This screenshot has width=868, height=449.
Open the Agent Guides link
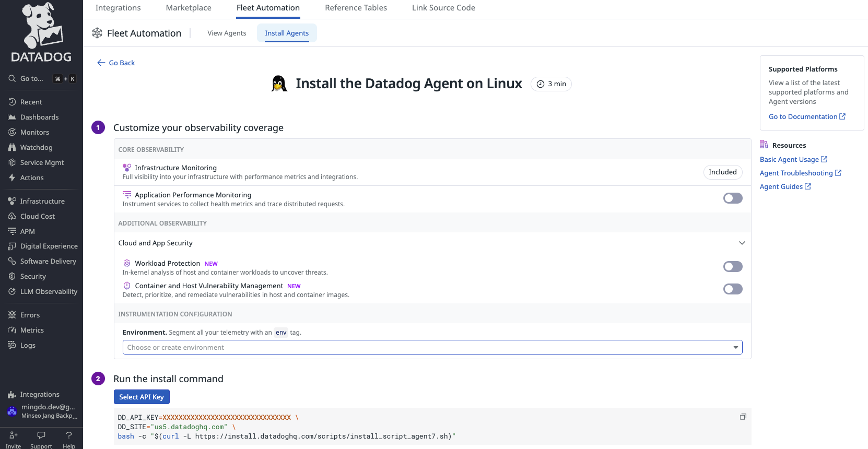(785, 186)
